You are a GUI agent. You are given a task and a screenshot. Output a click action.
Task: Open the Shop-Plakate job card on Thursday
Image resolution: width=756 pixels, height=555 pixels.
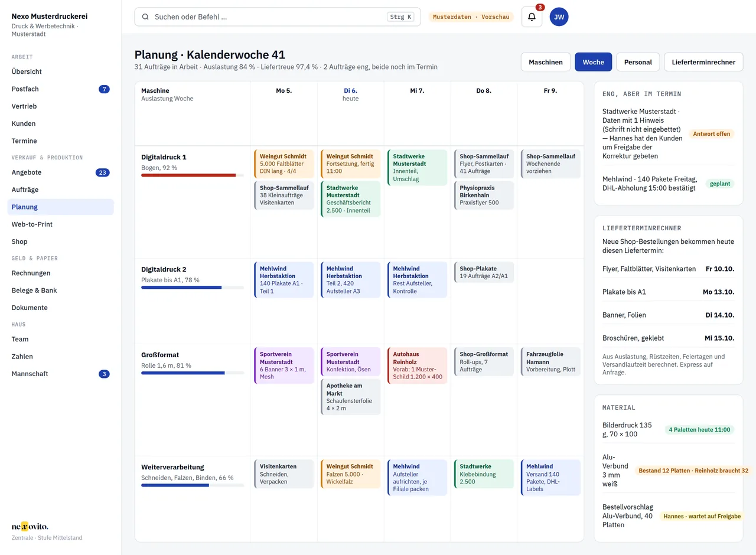484,272
